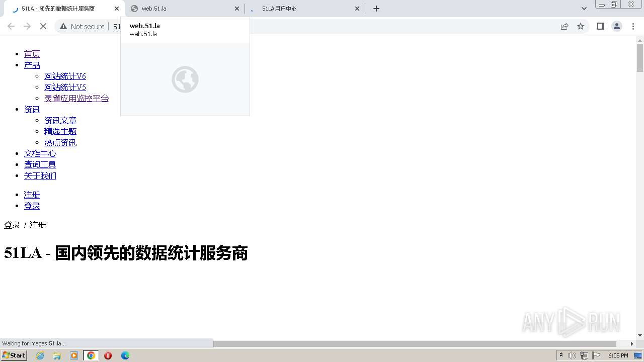
Task: Share this page icon in address bar
Action: click(x=565, y=26)
